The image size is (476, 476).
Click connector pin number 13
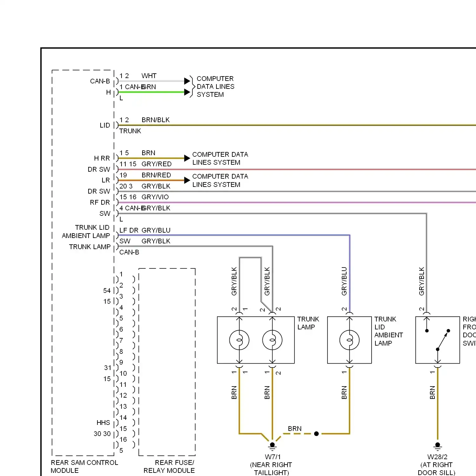tap(123, 407)
